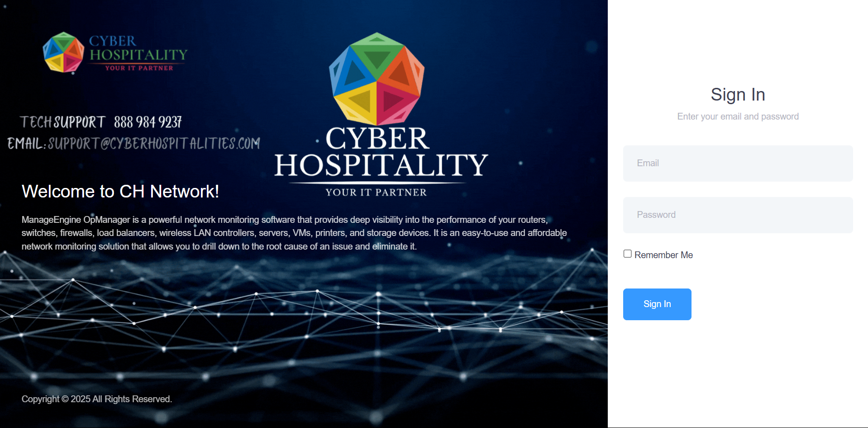868x428 pixels.
Task: Click the blue Sign In button
Action: pos(657,304)
